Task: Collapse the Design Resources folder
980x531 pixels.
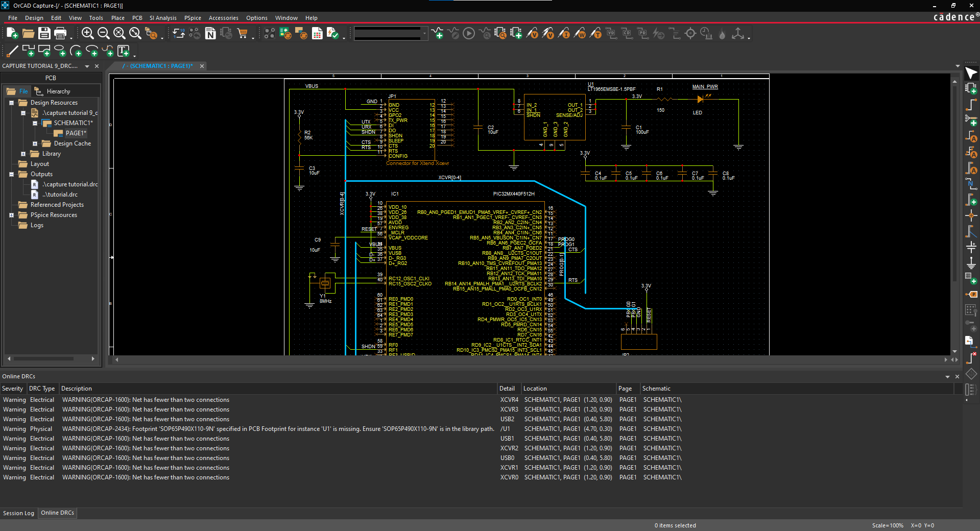Action: (11, 102)
